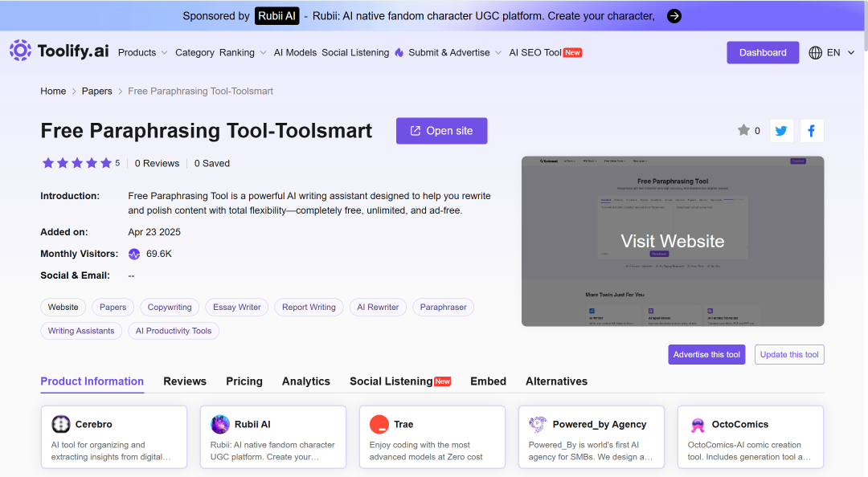Switch to the Embed tab
The image size is (868, 477).
[489, 381]
